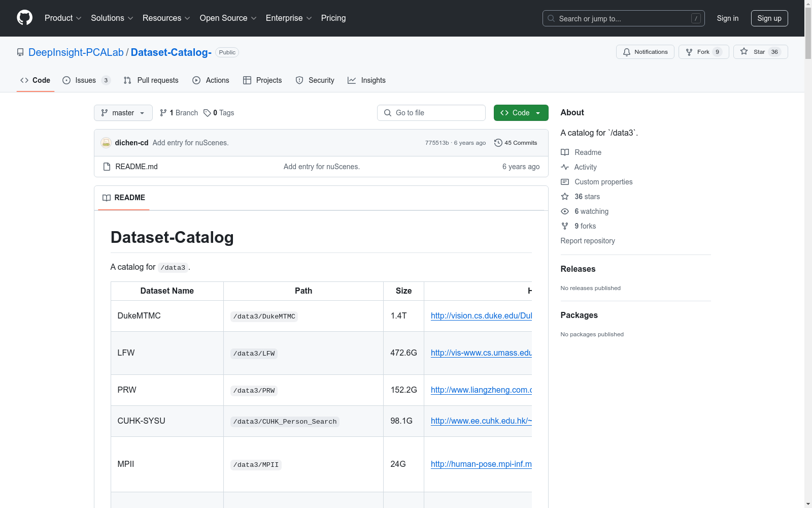Viewport: 812px width, 508px height.
Task: Switch to the Actions tab
Action: click(x=211, y=80)
